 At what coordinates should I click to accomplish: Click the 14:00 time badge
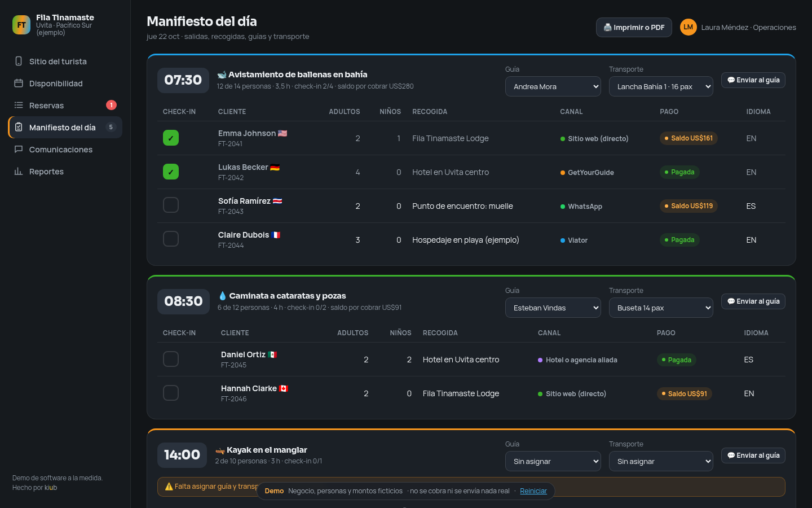[x=182, y=455]
